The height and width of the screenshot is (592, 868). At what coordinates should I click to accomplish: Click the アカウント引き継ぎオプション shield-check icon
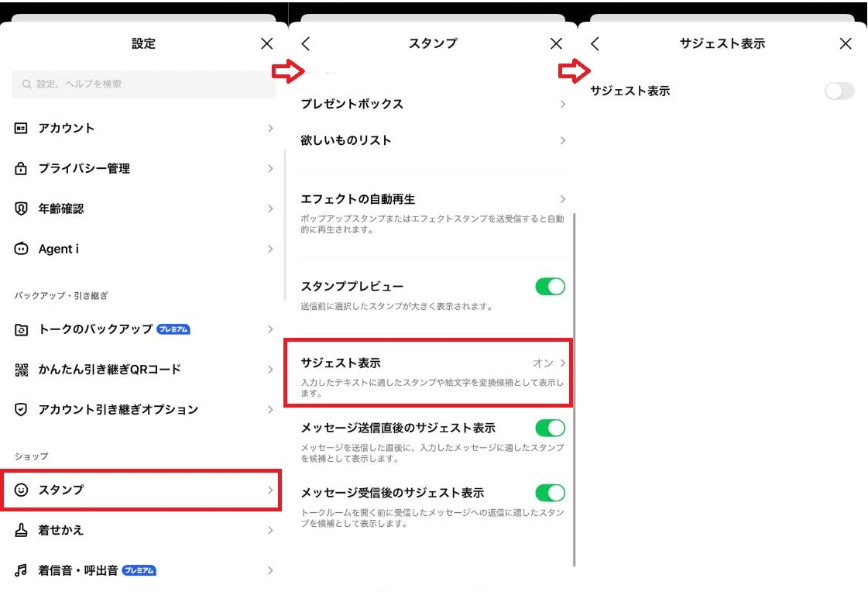(20, 410)
